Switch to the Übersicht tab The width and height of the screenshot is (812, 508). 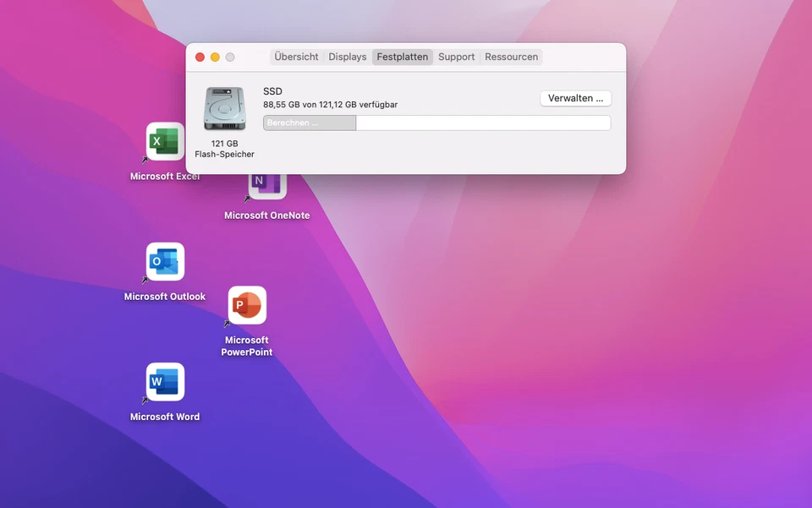(x=296, y=57)
